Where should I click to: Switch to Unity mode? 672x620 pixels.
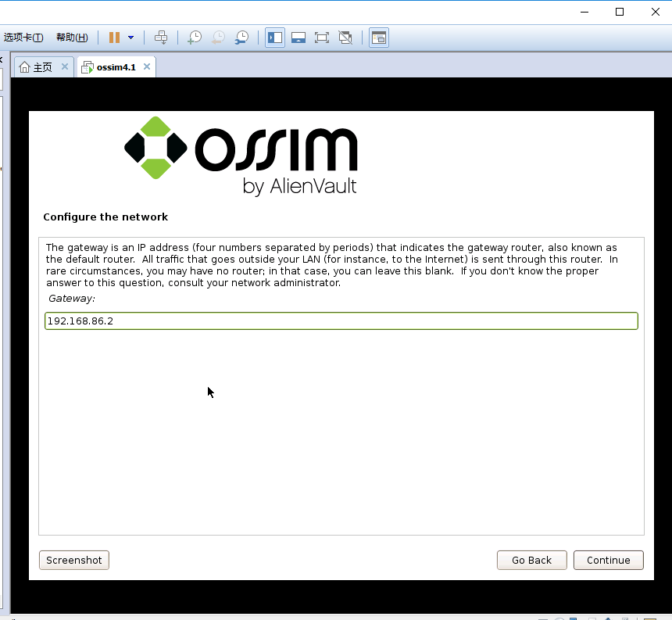(345, 38)
